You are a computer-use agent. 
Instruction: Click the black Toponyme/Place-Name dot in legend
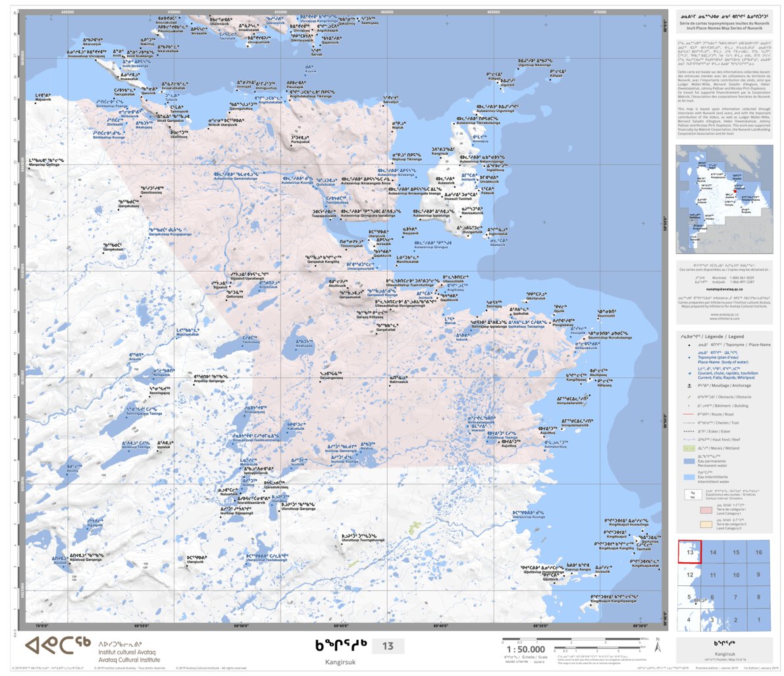(689, 345)
